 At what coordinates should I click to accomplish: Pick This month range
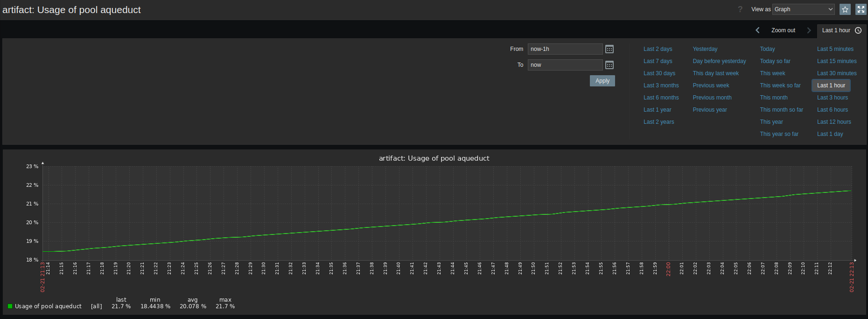[774, 98]
